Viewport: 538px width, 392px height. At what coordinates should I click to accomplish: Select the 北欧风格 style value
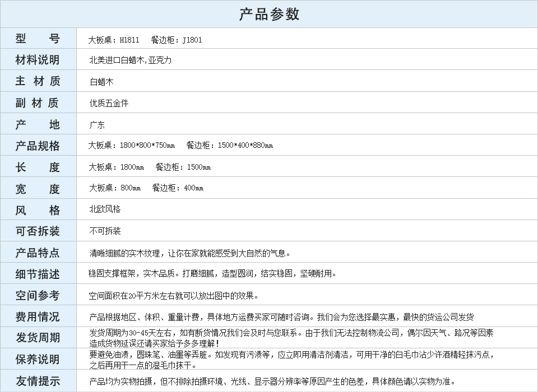click(x=105, y=209)
